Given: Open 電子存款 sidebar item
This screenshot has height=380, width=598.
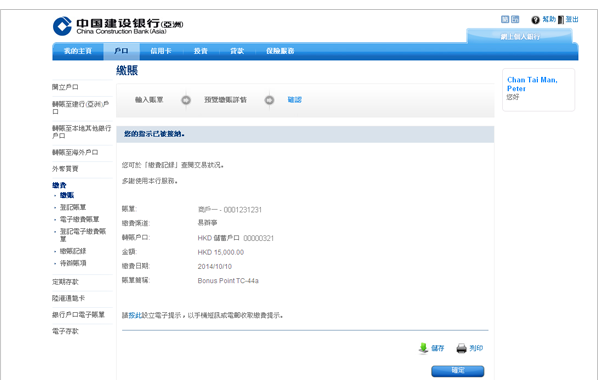Looking at the screenshot, I should click(65, 331).
